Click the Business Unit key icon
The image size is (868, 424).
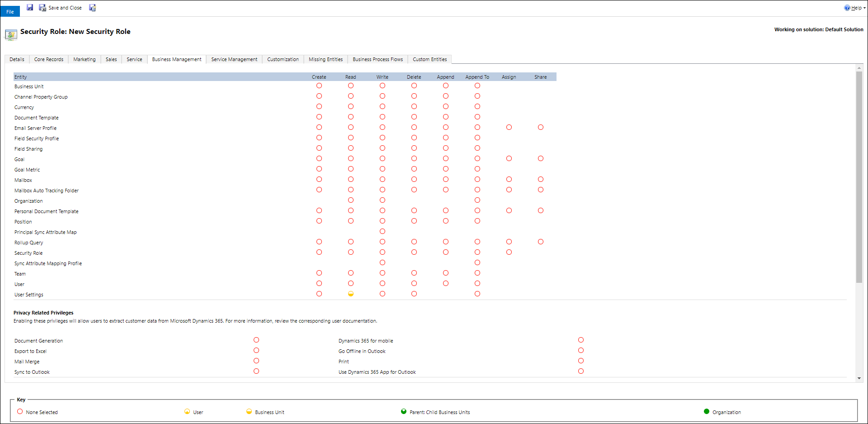click(249, 411)
